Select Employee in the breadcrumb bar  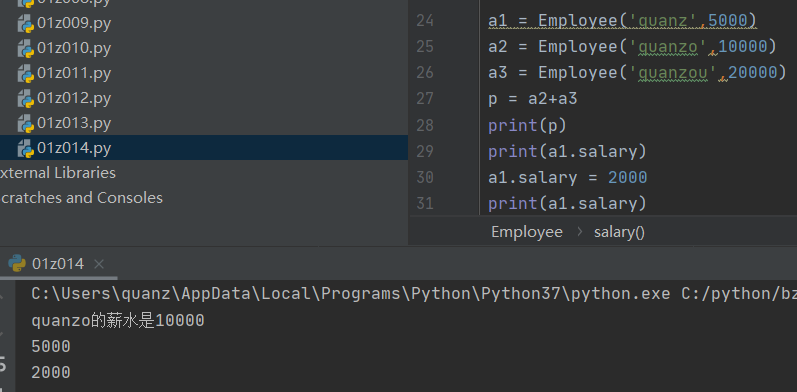click(x=527, y=232)
